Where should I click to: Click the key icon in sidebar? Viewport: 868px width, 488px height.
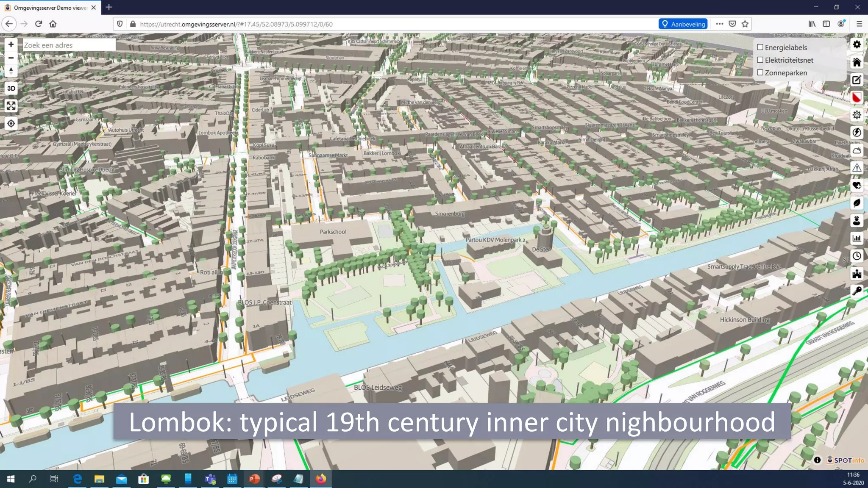pos(857,291)
